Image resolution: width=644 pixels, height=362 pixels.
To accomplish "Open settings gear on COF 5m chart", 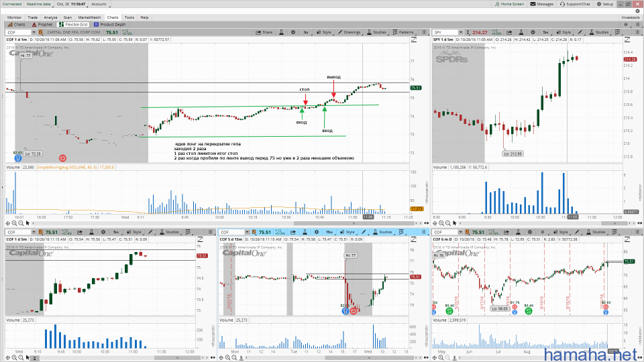I will tap(103, 233).
